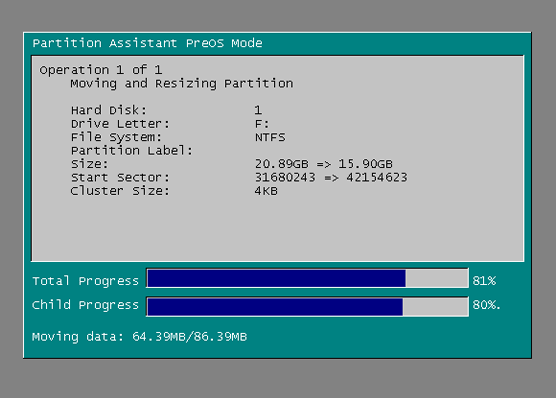Click the 'Start Sector:' label
Image resolution: width=556 pixels, height=398 pixels.
(x=120, y=177)
